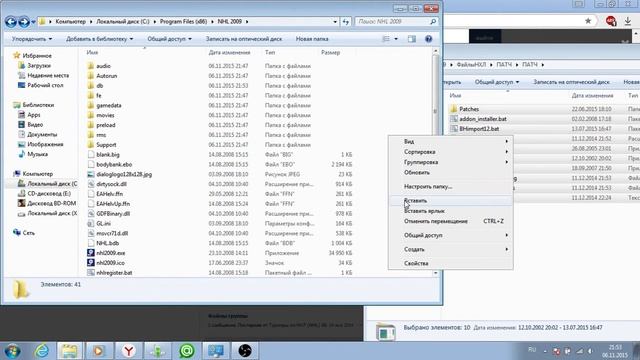640x360 pixels.
Task: Click Program Files (x86) breadcrumb
Action: click(183, 21)
